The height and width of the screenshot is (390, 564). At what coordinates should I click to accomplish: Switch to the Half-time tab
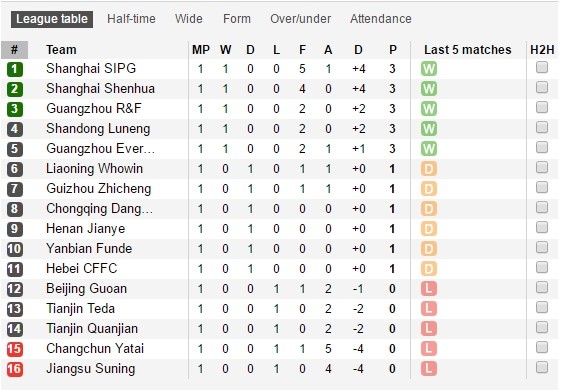(x=131, y=19)
